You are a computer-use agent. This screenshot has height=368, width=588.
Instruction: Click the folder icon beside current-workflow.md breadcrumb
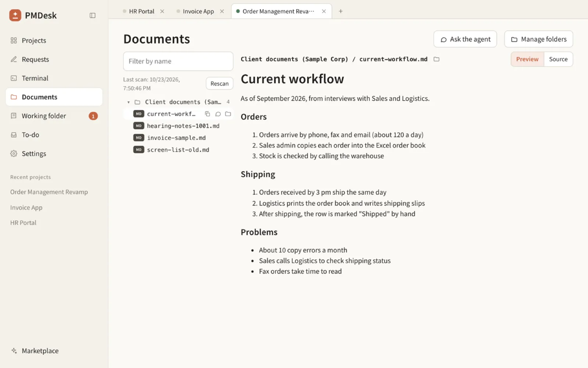437,59
